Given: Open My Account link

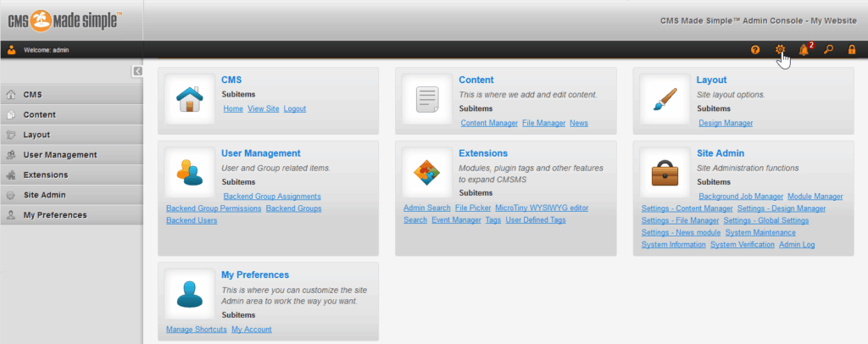Looking at the screenshot, I should point(252,330).
